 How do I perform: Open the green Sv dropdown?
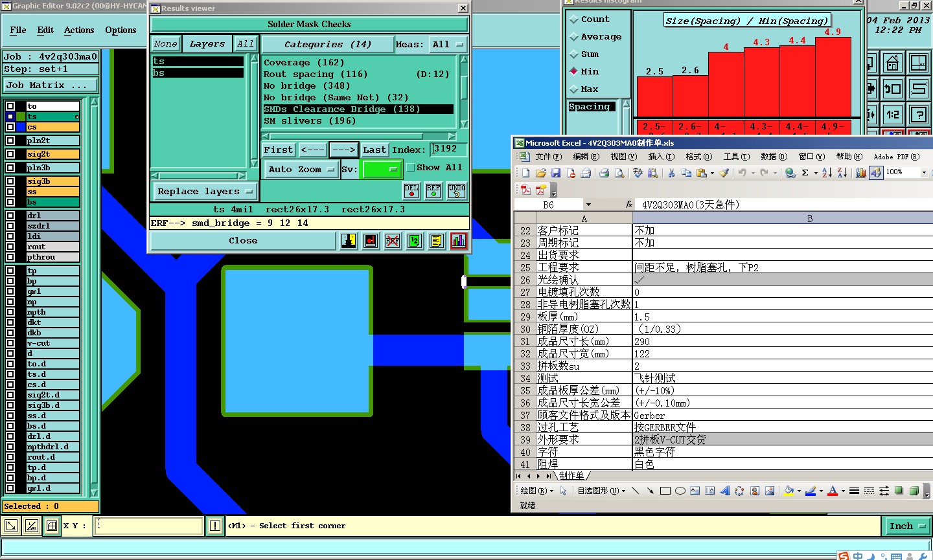tap(382, 169)
